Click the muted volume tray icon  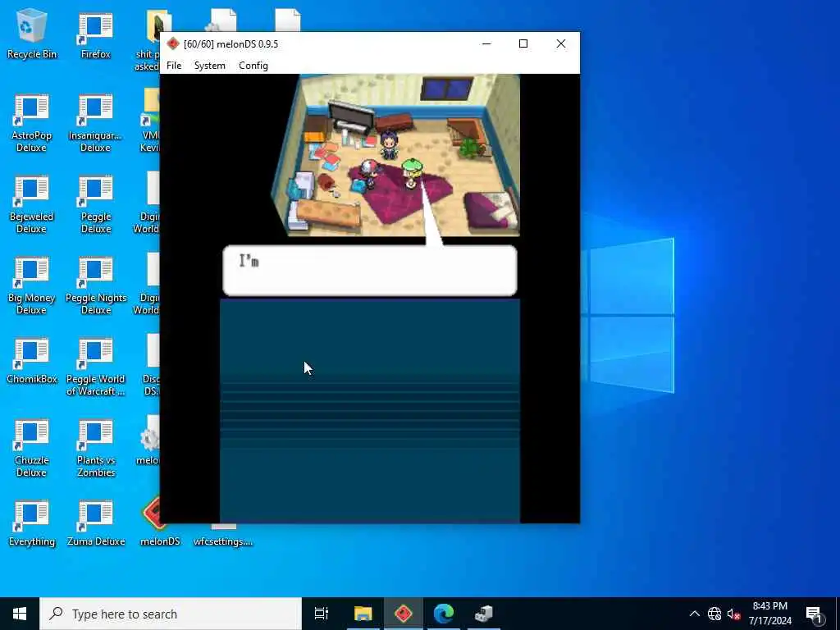click(733, 614)
